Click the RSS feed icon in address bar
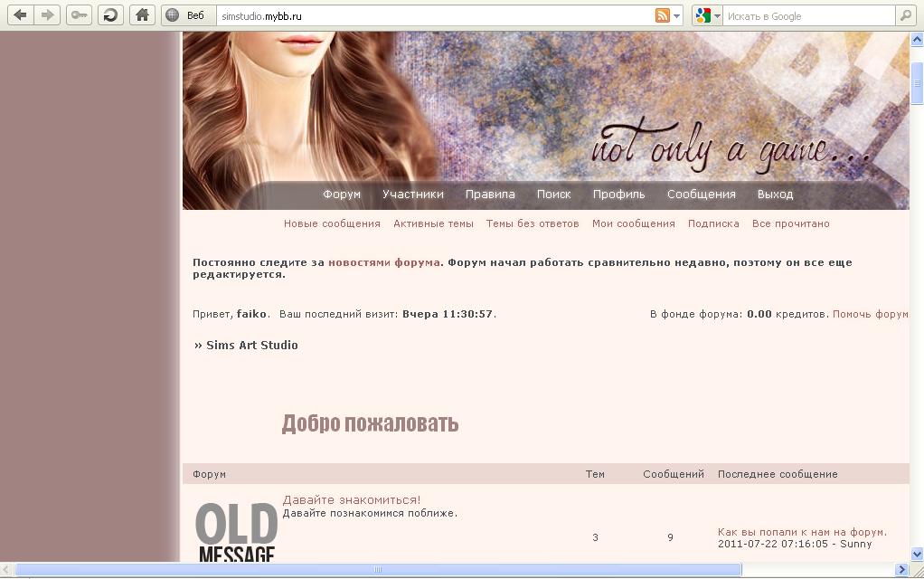This screenshot has height=579, width=924. [663, 16]
